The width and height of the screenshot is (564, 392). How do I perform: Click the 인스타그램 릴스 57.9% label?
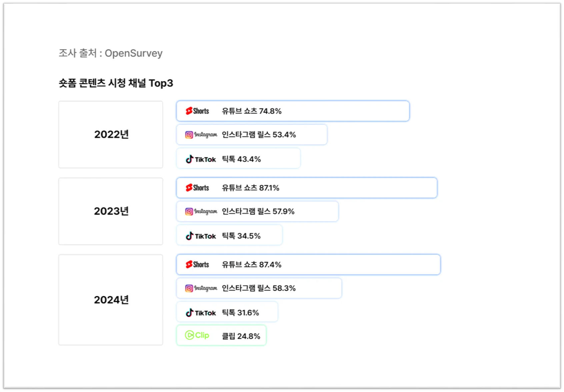258,211
